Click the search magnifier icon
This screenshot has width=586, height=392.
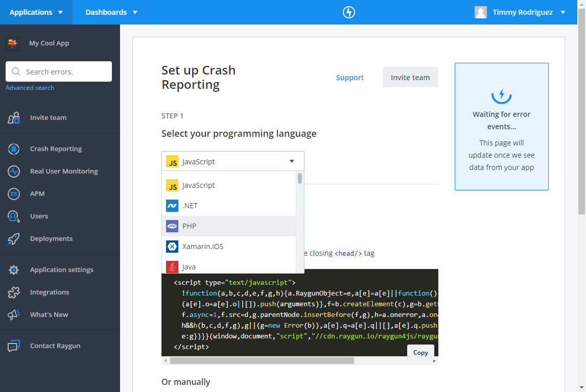[x=16, y=71]
